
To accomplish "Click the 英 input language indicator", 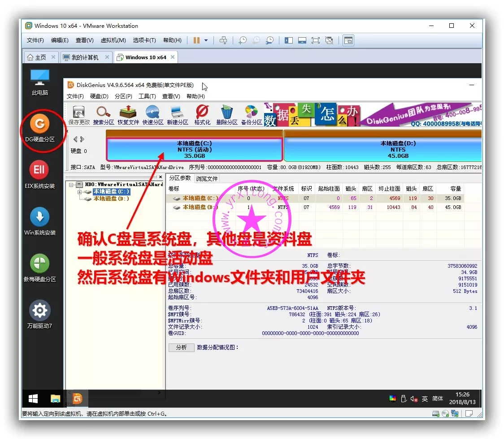I will [x=425, y=399].
